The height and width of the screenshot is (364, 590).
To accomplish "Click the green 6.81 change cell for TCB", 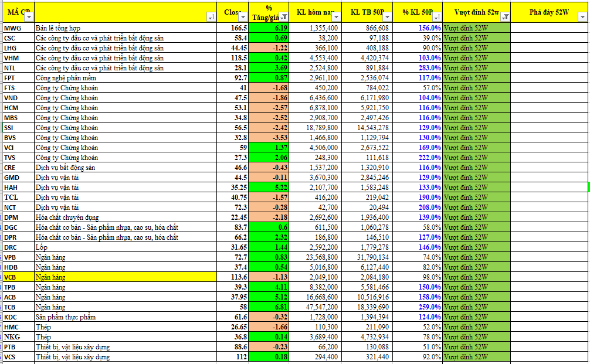I will click(270, 307).
